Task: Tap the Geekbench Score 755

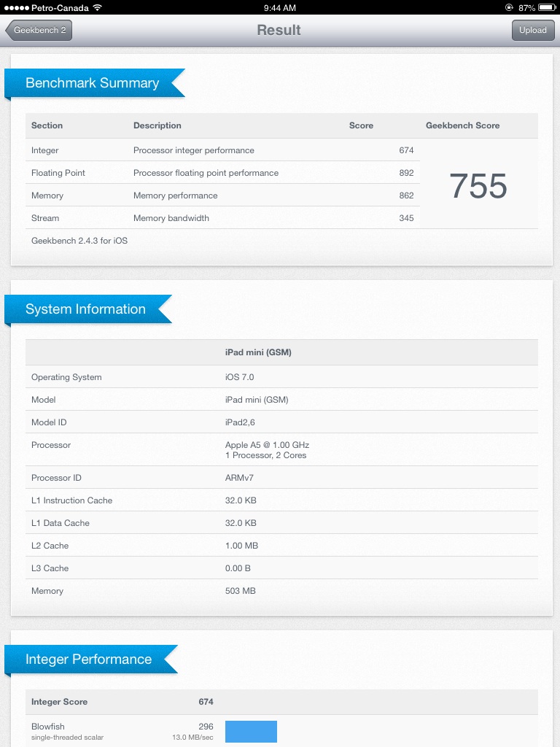Action: 478,186
